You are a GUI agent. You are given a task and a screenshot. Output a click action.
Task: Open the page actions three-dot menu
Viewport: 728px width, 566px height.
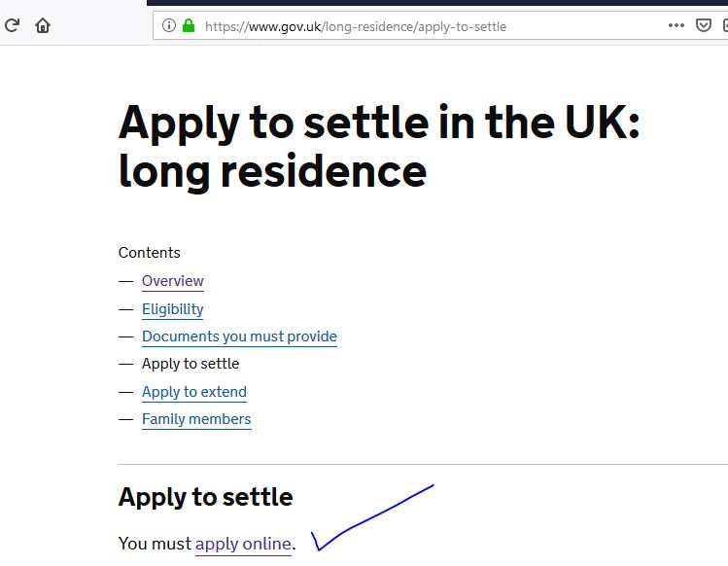pyautogui.click(x=676, y=26)
